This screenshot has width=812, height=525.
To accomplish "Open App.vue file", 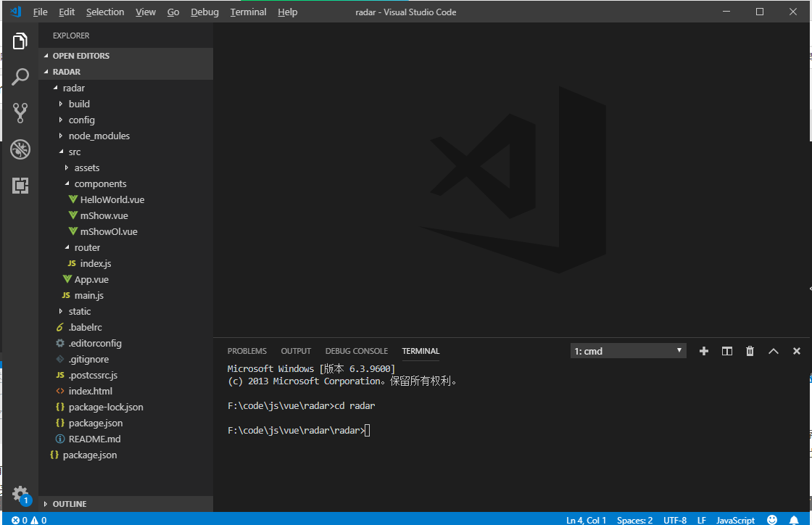I will (x=91, y=279).
